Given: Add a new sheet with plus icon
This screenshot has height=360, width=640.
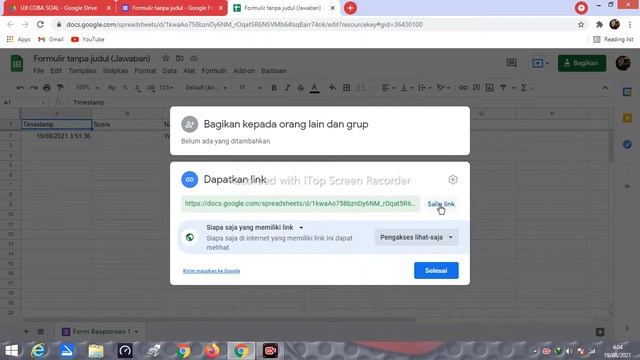Looking at the screenshot, I should pos(26,331).
